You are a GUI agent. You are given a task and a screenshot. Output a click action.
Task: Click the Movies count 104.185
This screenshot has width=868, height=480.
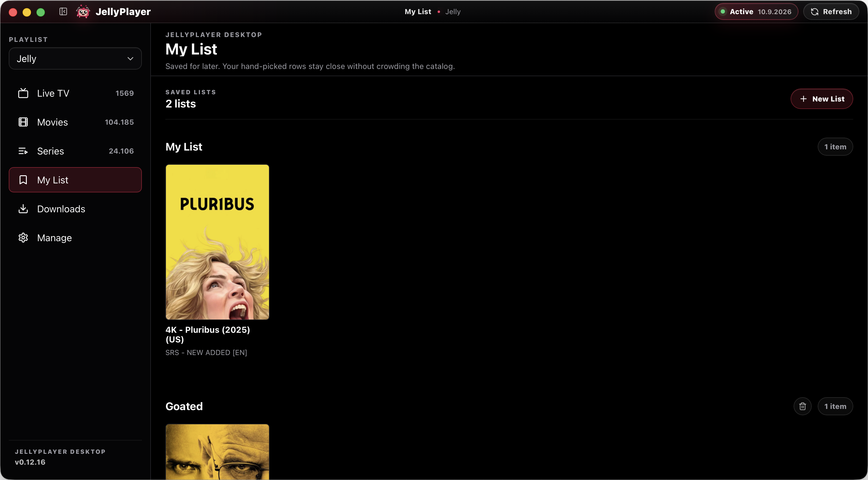(119, 122)
